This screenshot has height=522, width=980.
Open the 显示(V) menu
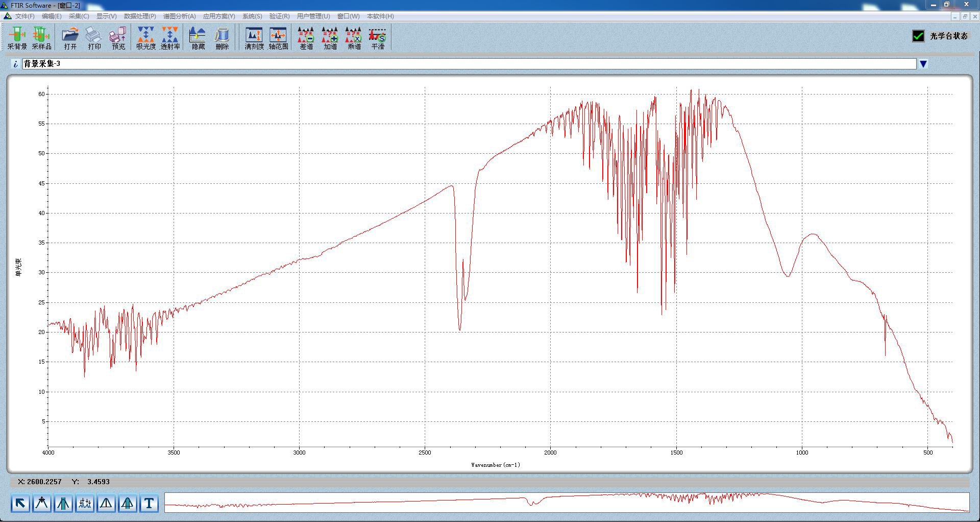(x=106, y=16)
